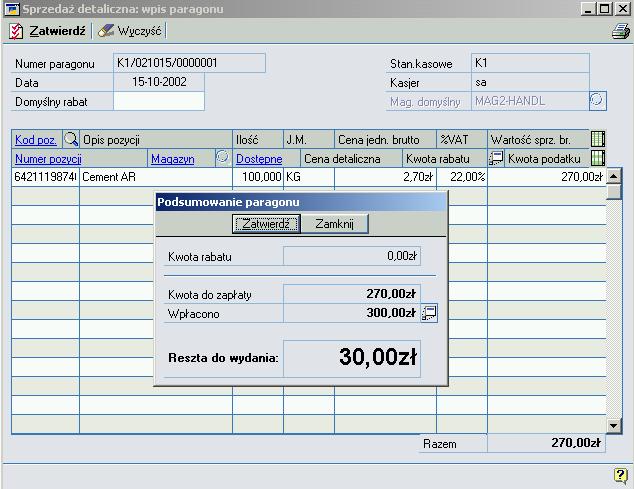Click the Podsumowanie paragonu dialog title bar
The image size is (634, 489).
[x=302, y=202]
